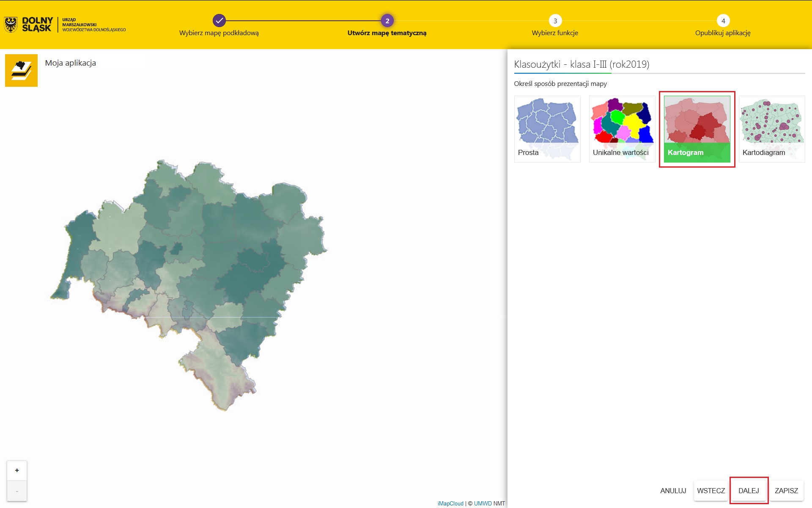Click ZAPISZ to save
The image size is (812, 508).
pyautogui.click(x=786, y=491)
